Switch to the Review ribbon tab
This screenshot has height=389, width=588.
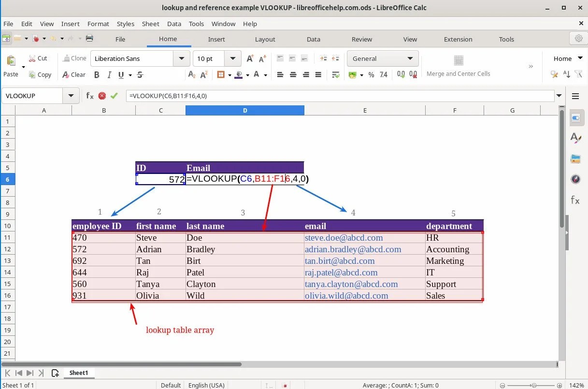pos(362,39)
